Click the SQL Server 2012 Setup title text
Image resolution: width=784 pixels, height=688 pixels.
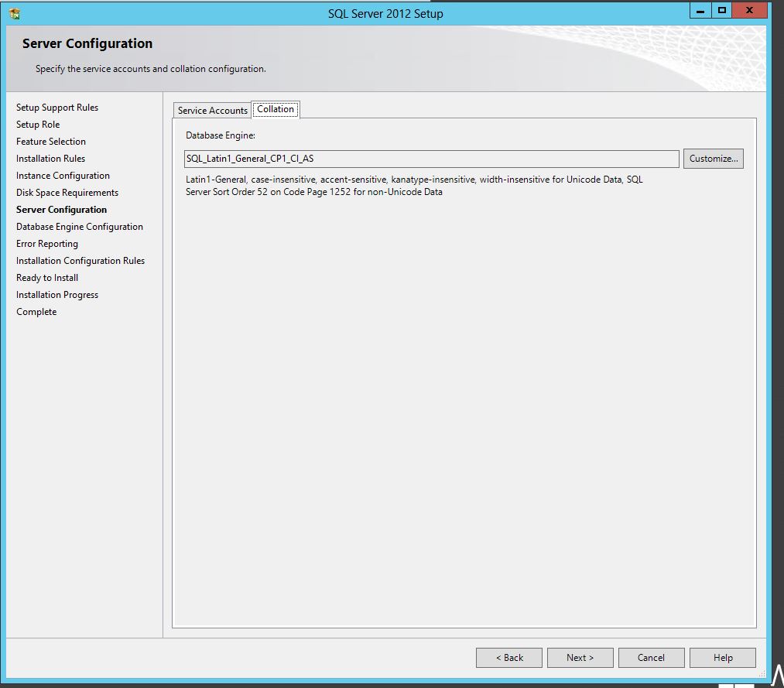(x=385, y=13)
